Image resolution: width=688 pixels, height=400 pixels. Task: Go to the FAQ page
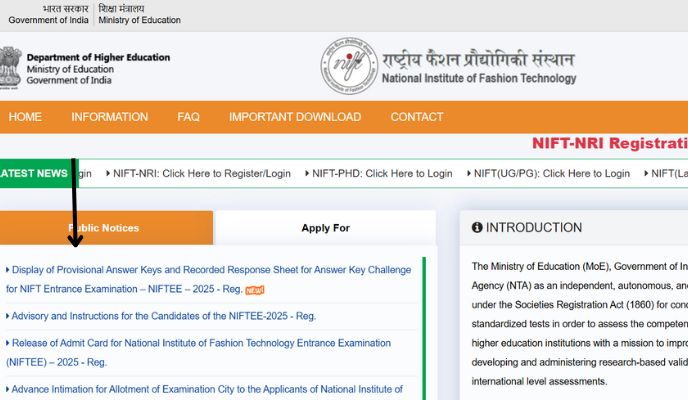(188, 117)
